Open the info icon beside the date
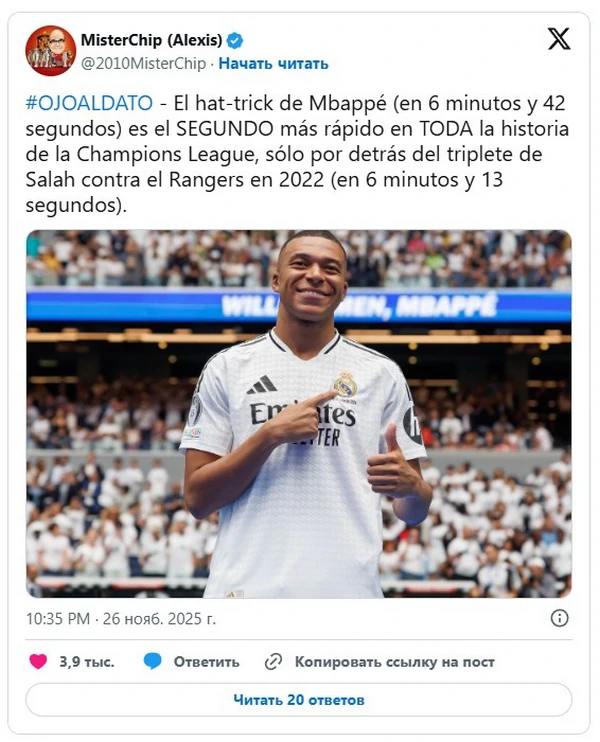Viewport: 600px width, 742px height. (x=559, y=618)
